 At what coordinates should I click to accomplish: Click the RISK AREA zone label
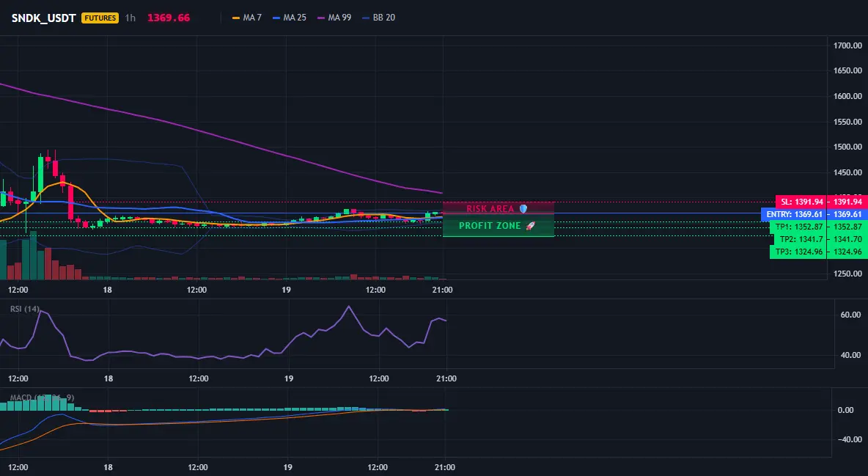point(490,209)
